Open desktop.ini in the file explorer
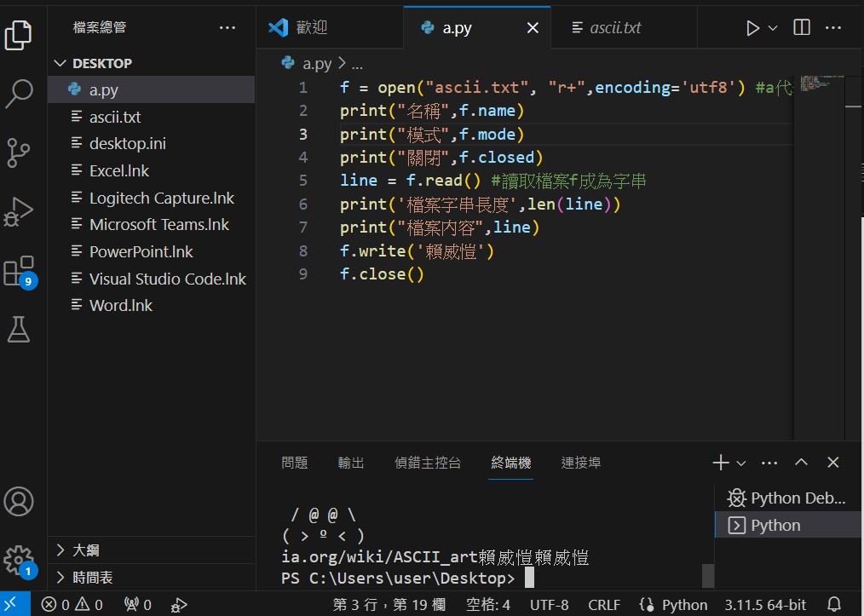Viewport: 864px width, 616px height. coord(152,144)
